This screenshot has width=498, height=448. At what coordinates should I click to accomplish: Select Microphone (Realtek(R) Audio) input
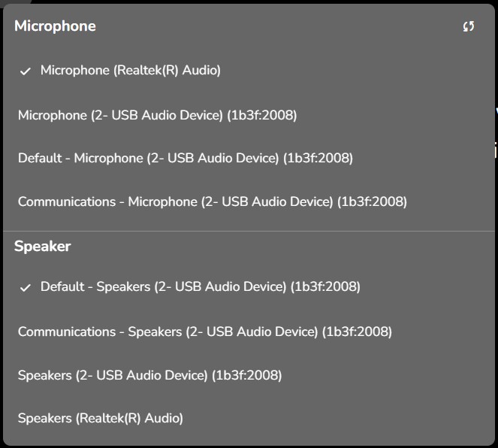(130, 71)
